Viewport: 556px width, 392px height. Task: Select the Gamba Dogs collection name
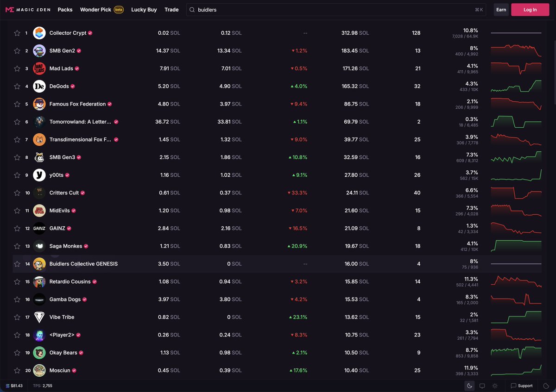click(65, 299)
